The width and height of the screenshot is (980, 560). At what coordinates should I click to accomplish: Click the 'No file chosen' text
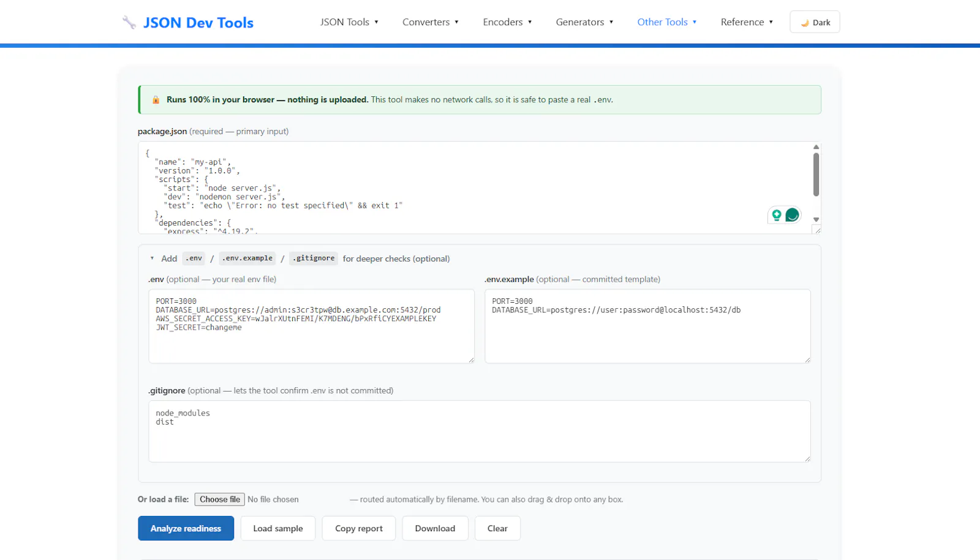[x=273, y=499]
